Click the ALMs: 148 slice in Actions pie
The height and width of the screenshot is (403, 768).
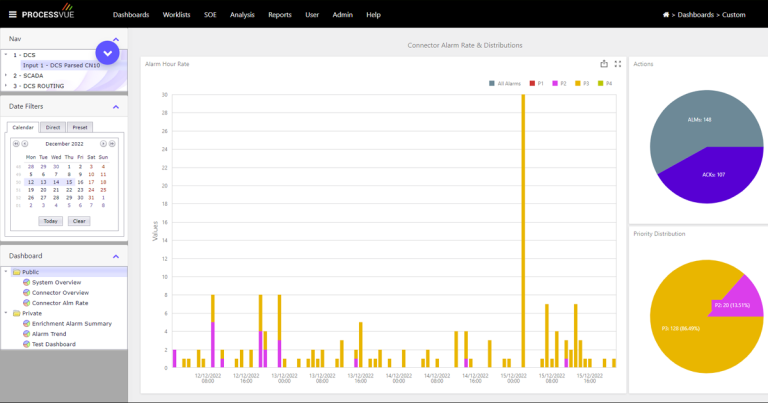[x=699, y=119]
